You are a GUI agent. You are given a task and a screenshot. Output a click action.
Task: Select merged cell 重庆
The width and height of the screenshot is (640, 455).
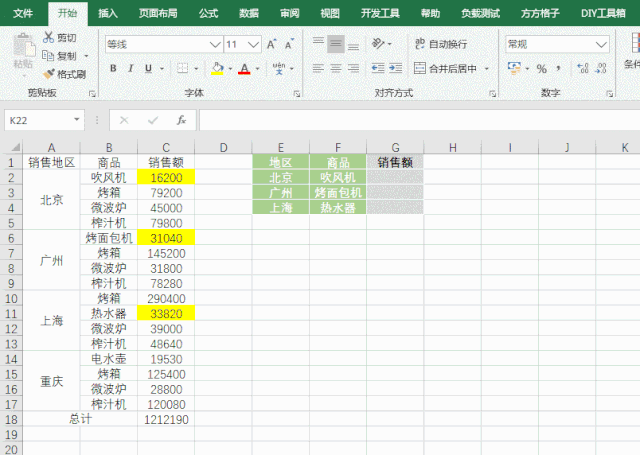click(51, 381)
